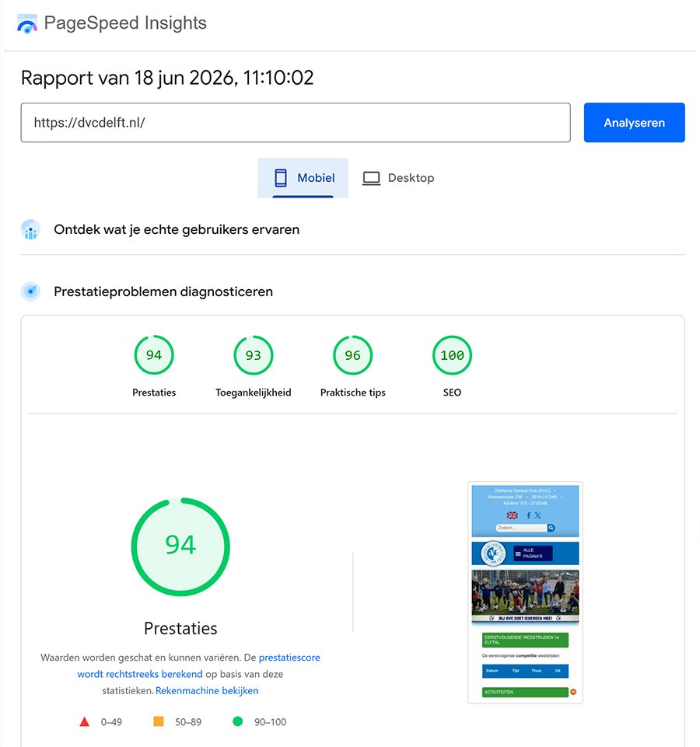Click the SEO label under the gauge
Image resolution: width=700 pixels, height=747 pixels.
(452, 393)
